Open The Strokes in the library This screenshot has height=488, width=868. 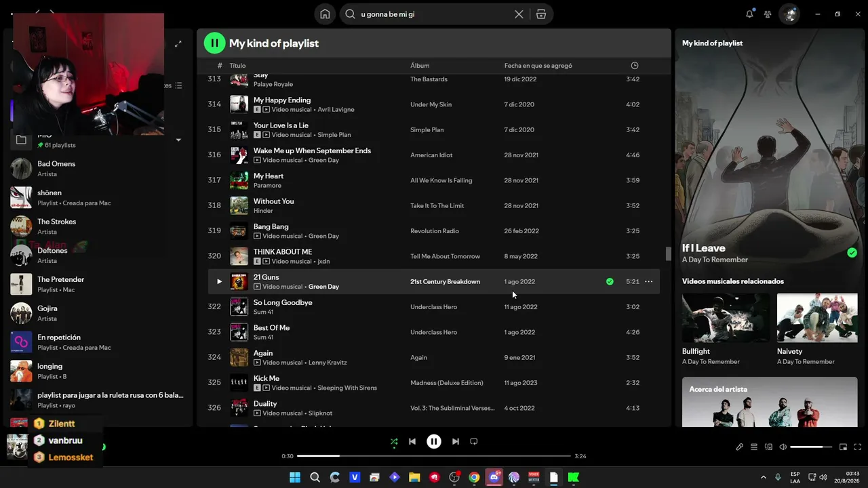[x=98, y=226]
